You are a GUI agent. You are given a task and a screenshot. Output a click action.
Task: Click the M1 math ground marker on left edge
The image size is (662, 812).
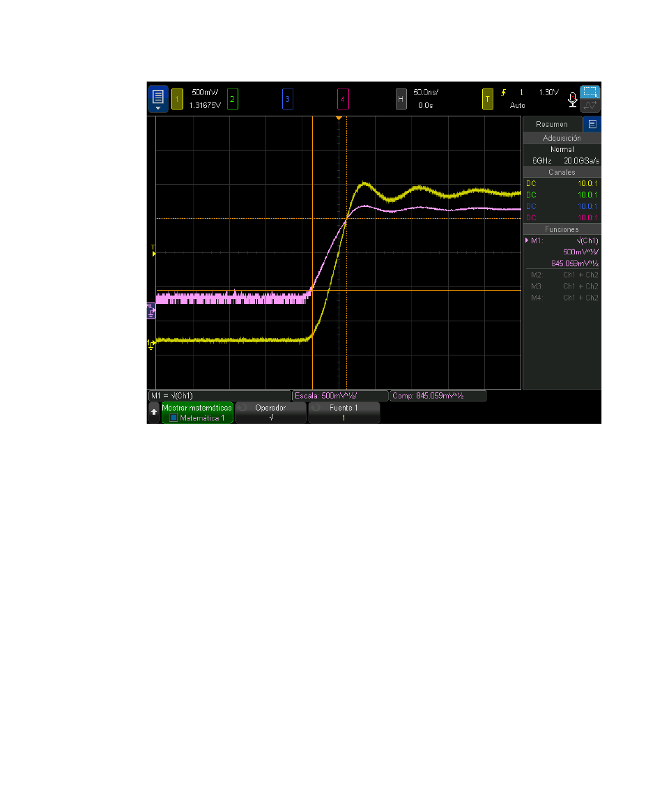click(x=151, y=311)
